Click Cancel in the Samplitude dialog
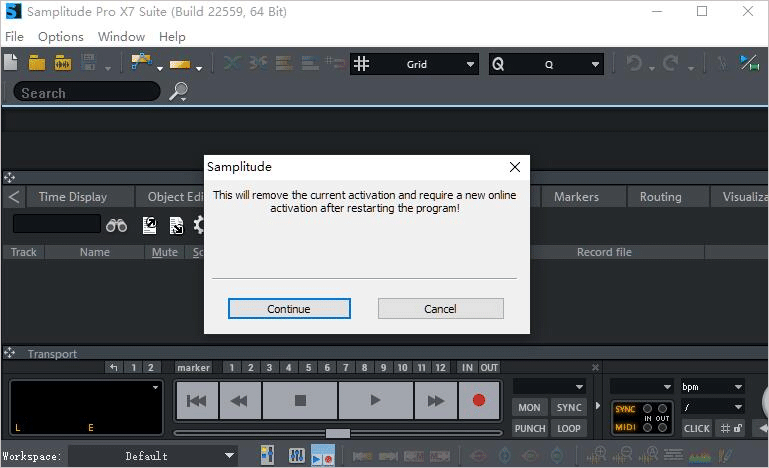The image size is (769, 468). (440, 309)
